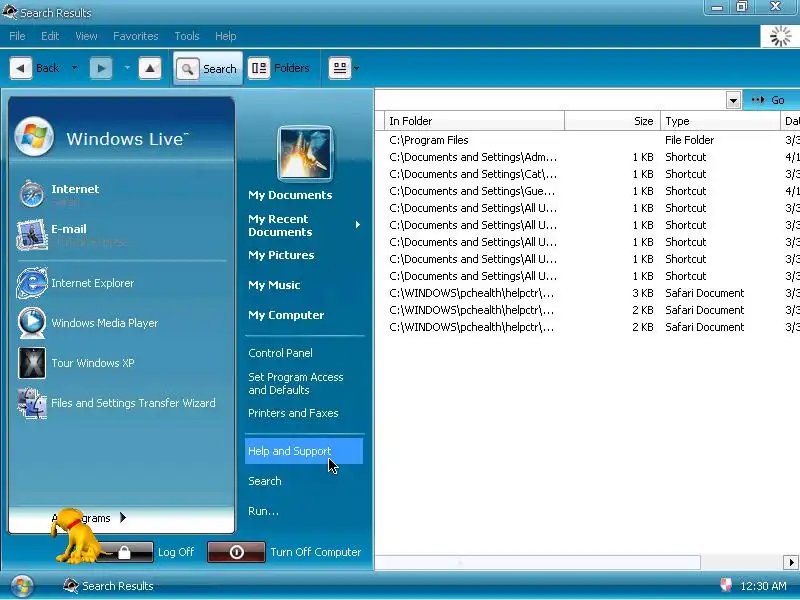Click the horizontal scrollbar track
This screenshot has height=600, width=800.
click(741, 562)
